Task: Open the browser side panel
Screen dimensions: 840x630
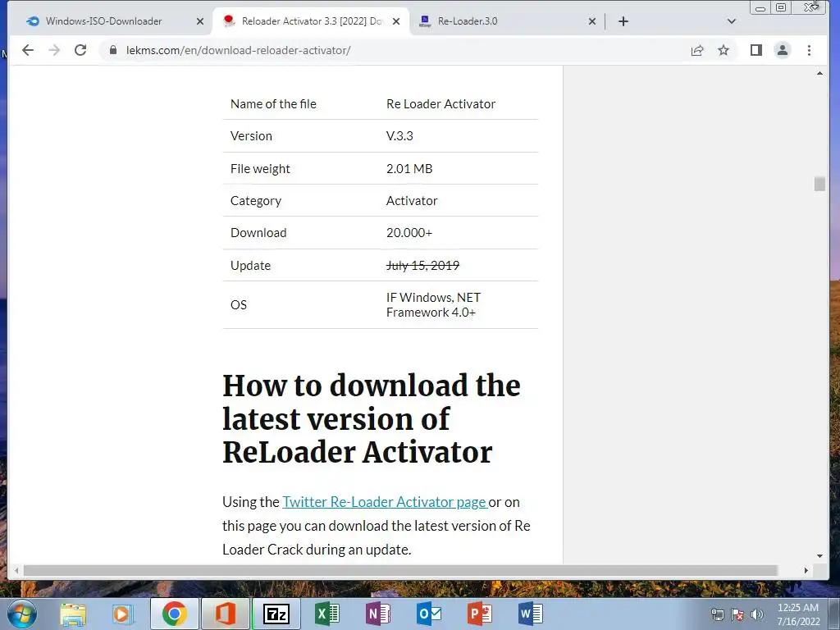Action: click(x=756, y=50)
